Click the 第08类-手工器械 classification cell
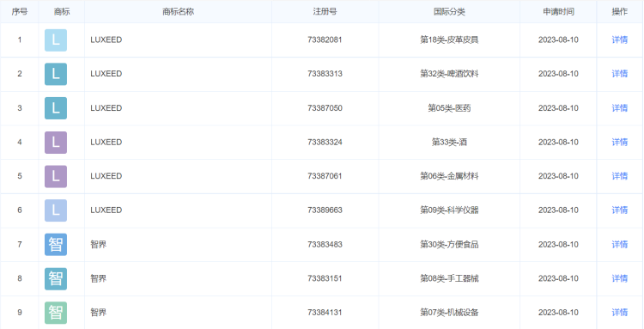The width and height of the screenshot is (644, 329). pyautogui.click(x=449, y=278)
